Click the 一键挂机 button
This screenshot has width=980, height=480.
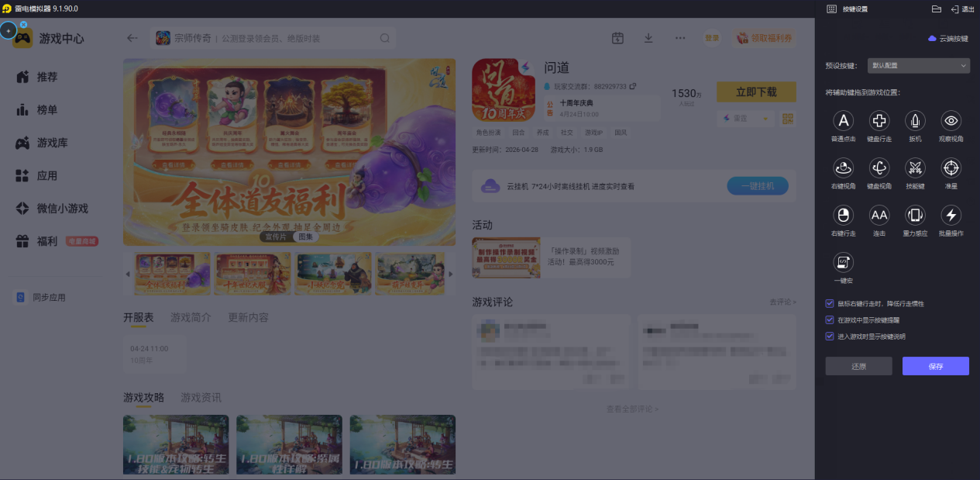tap(758, 186)
